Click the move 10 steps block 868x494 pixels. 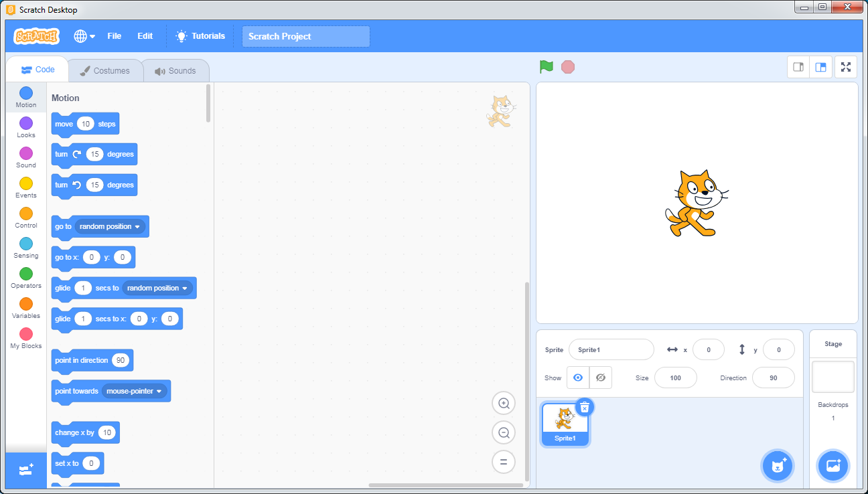[x=85, y=124]
